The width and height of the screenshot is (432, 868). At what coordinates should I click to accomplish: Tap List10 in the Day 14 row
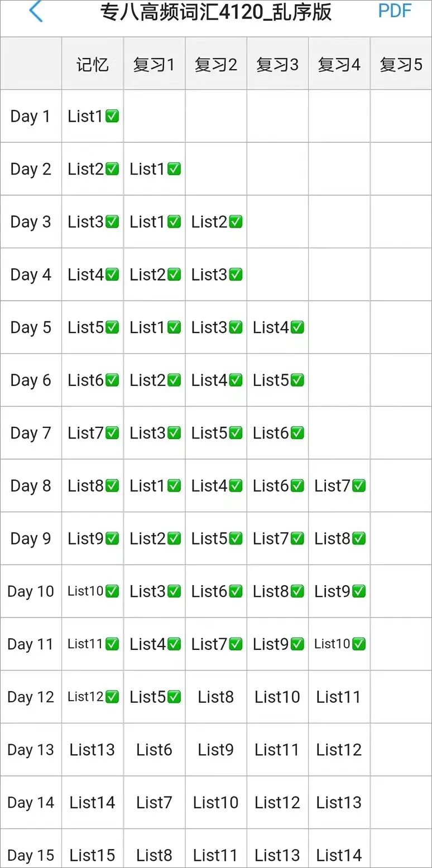point(215,802)
